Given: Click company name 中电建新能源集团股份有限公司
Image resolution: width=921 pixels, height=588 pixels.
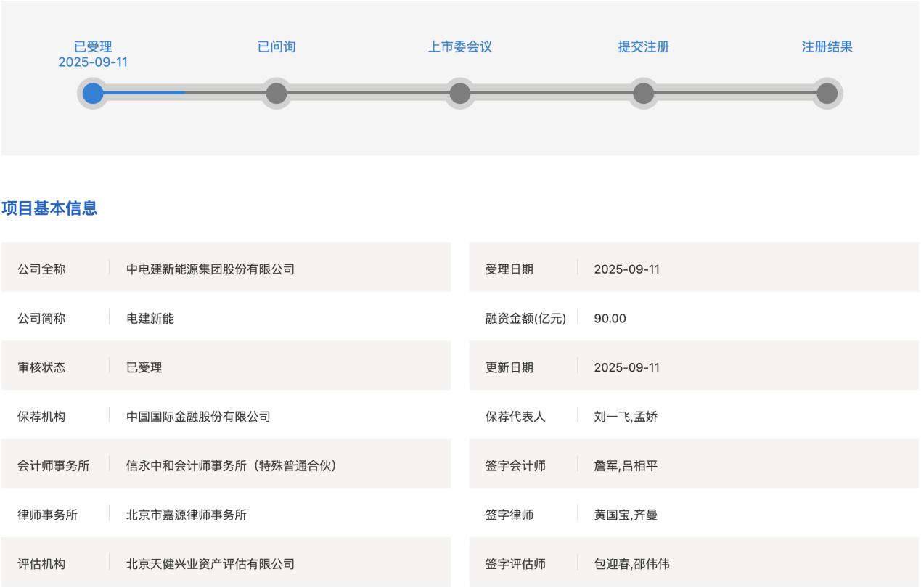Looking at the screenshot, I should tap(210, 269).
